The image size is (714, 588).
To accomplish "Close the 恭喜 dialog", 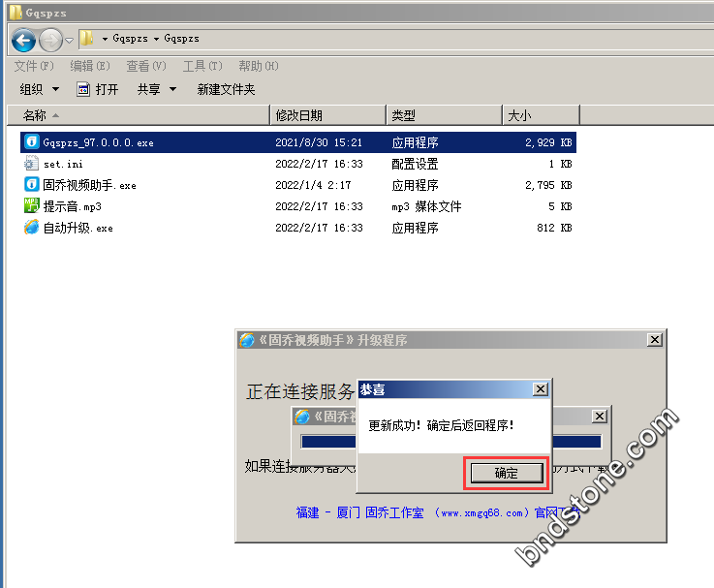I will (541, 389).
